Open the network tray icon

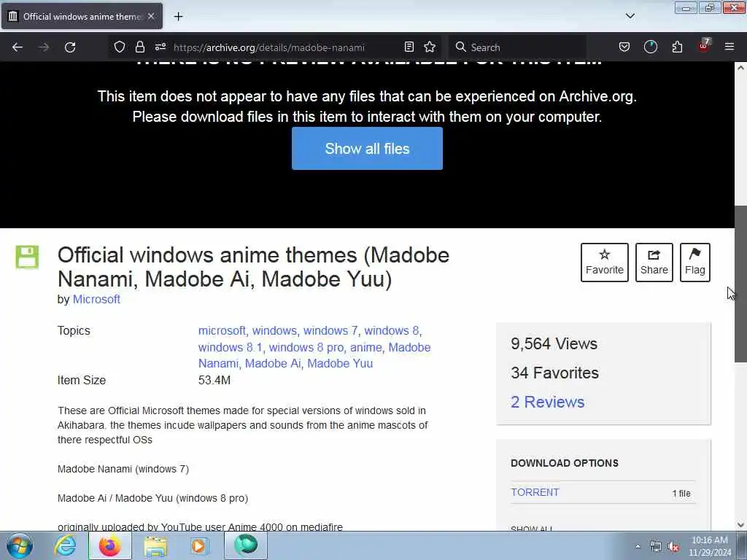coord(656,547)
